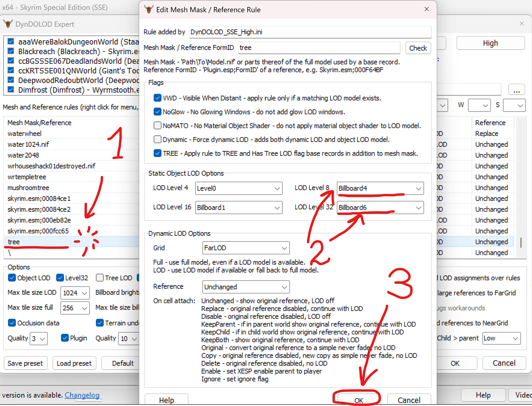Toggle the Tree LOD option checkbox
This screenshot has height=406, width=532.
(100, 278)
